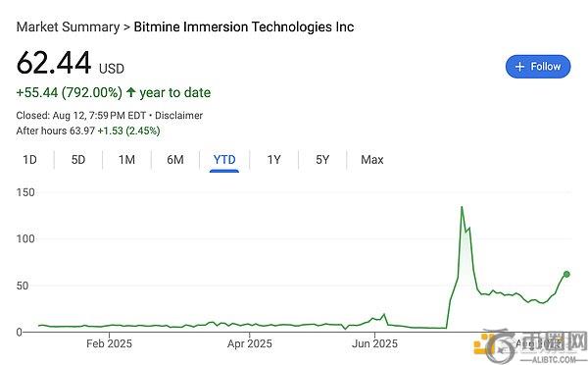The height and width of the screenshot is (365, 588).
Task: Select the 1D time range tab
Action: (x=29, y=160)
